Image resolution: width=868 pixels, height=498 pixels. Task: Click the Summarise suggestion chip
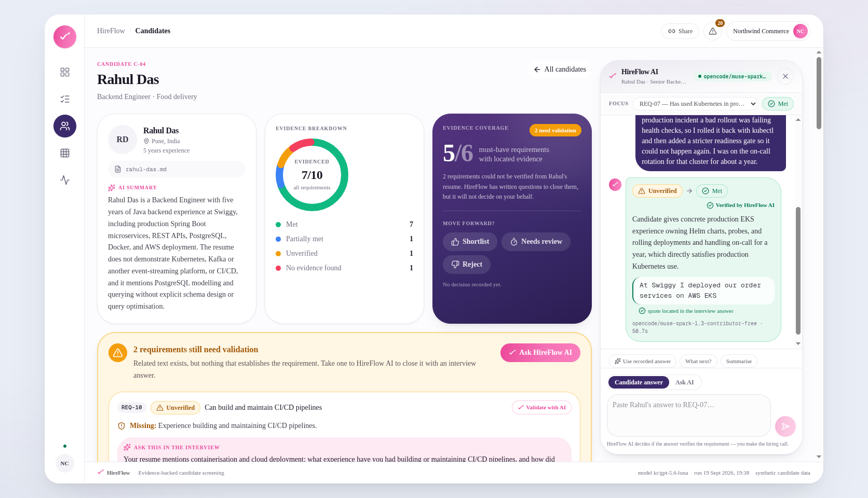click(739, 361)
